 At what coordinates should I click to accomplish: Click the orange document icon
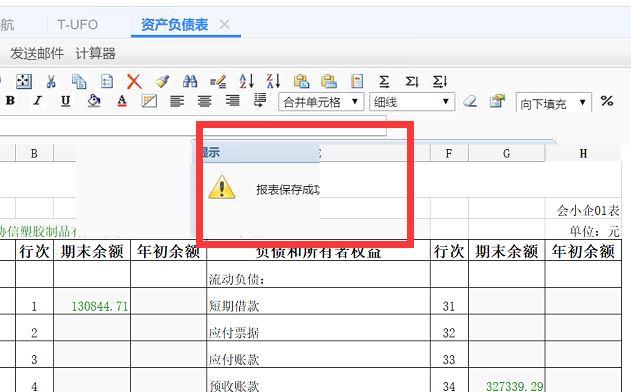coord(357,81)
